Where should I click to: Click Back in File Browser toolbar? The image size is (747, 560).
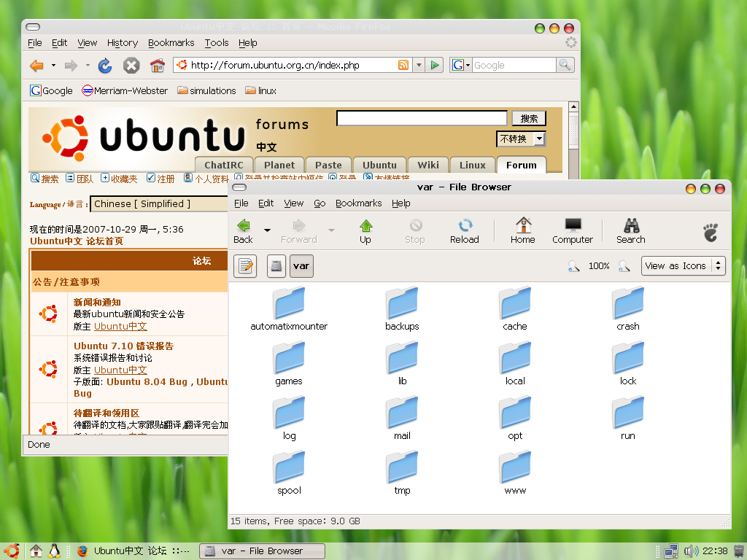pos(244,231)
